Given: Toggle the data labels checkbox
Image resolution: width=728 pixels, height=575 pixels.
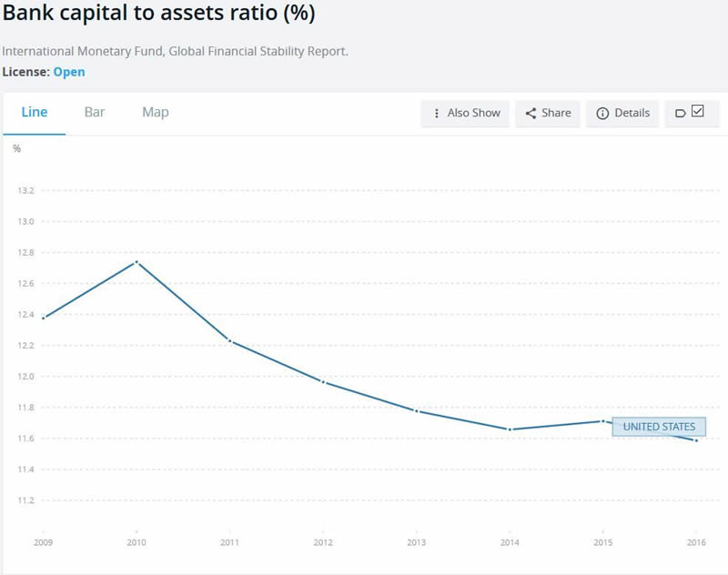Looking at the screenshot, I should tap(698, 112).
